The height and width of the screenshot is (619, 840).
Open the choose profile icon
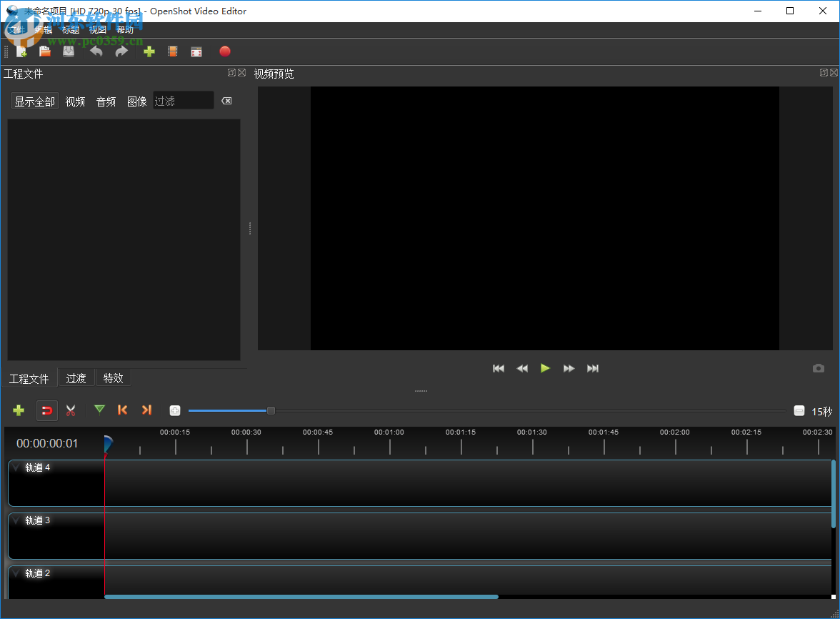[172, 51]
